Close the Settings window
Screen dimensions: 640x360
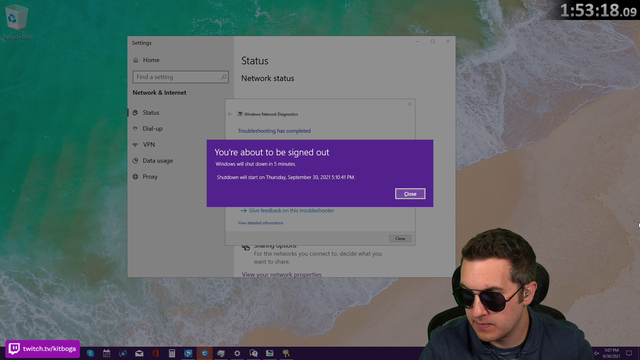pos(448,42)
